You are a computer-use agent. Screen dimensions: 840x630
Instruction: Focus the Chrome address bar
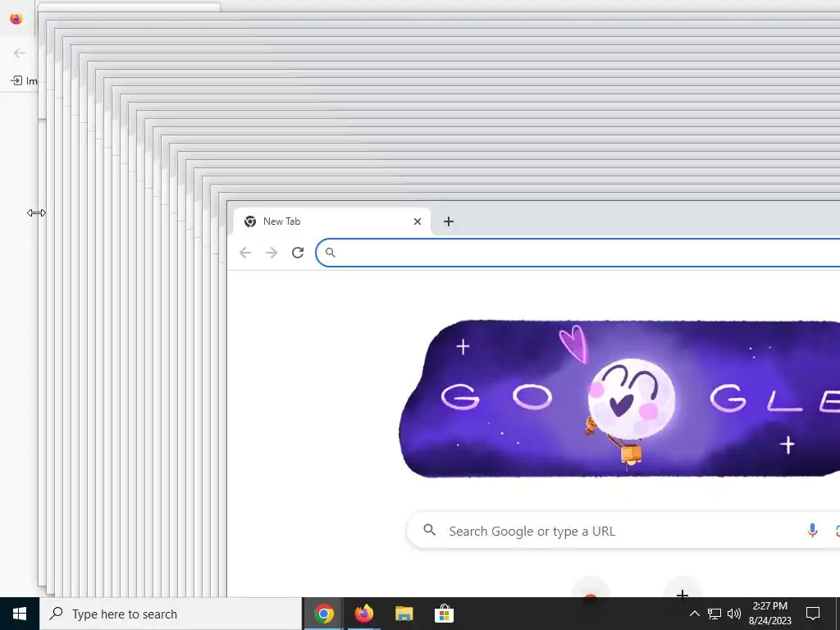(577, 253)
